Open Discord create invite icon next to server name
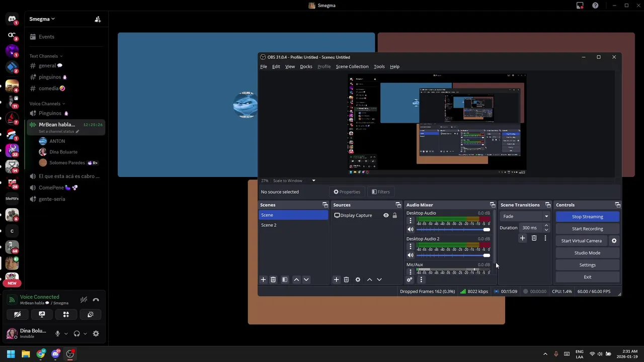Screen dimensions: 644x362 point(98,19)
